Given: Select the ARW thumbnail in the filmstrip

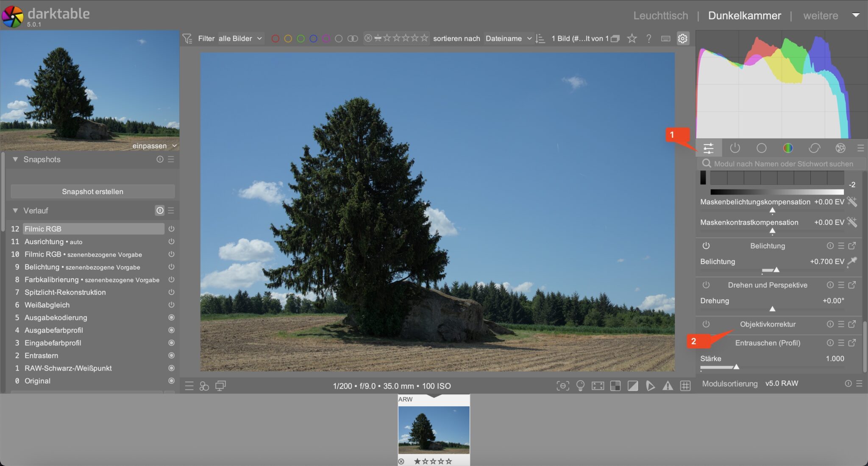Looking at the screenshot, I should point(434,431).
